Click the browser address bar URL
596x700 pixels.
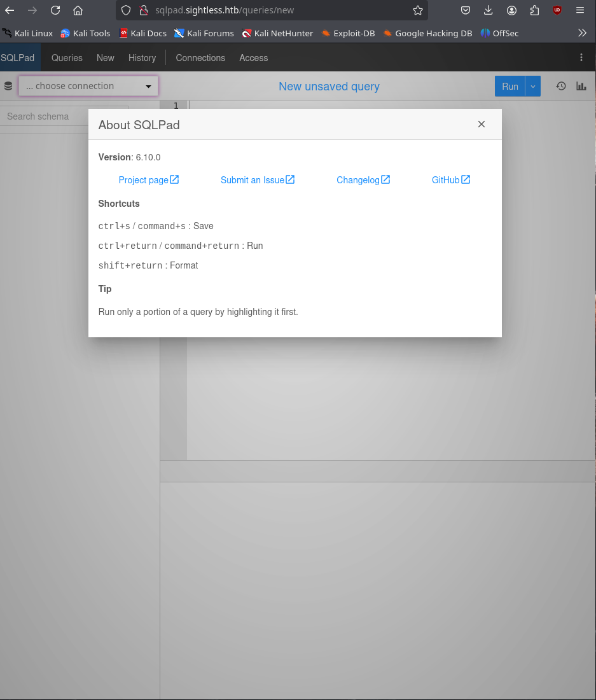pos(225,10)
